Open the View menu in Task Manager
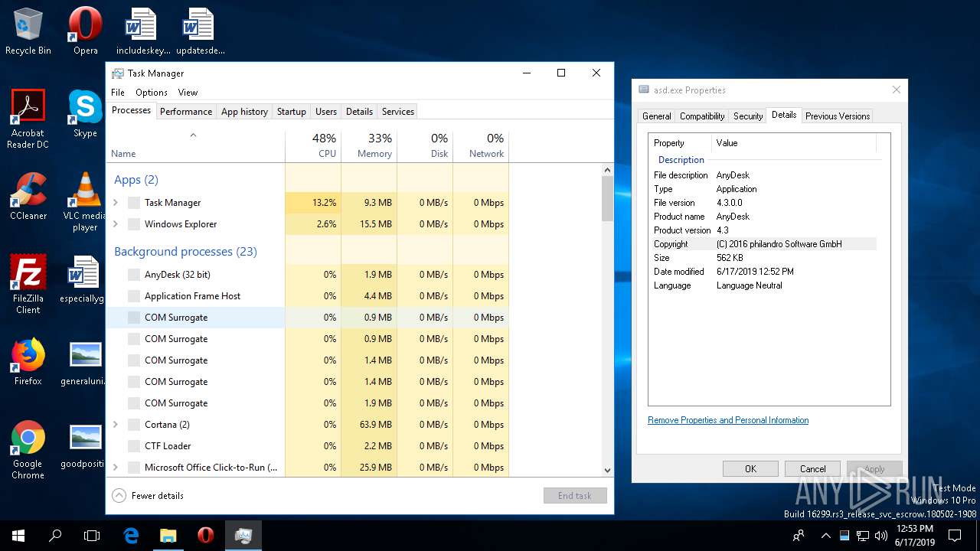This screenshot has height=551, width=980. coord(188,92)
